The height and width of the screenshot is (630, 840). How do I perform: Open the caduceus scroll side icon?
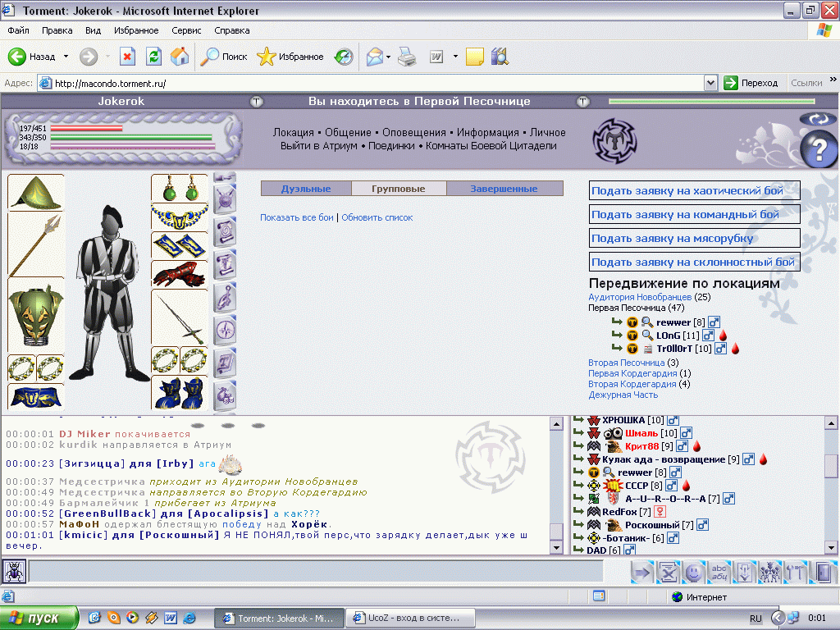point(225,265)
